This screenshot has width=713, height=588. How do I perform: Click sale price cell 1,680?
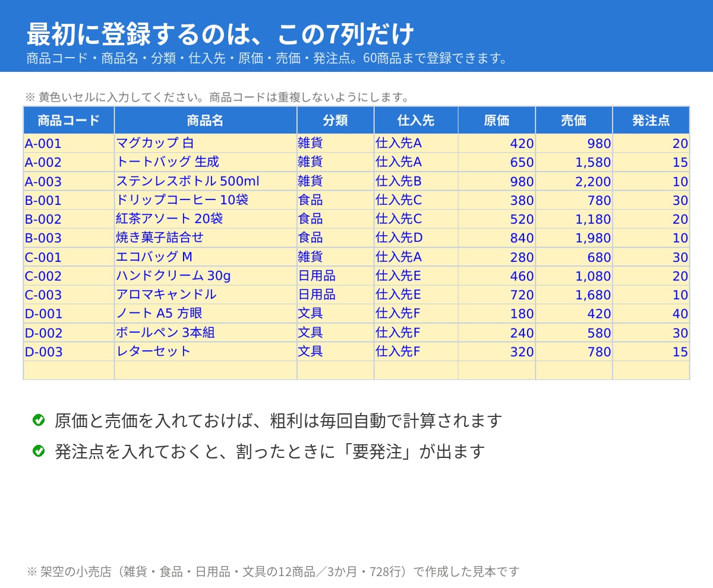(574, 295)
